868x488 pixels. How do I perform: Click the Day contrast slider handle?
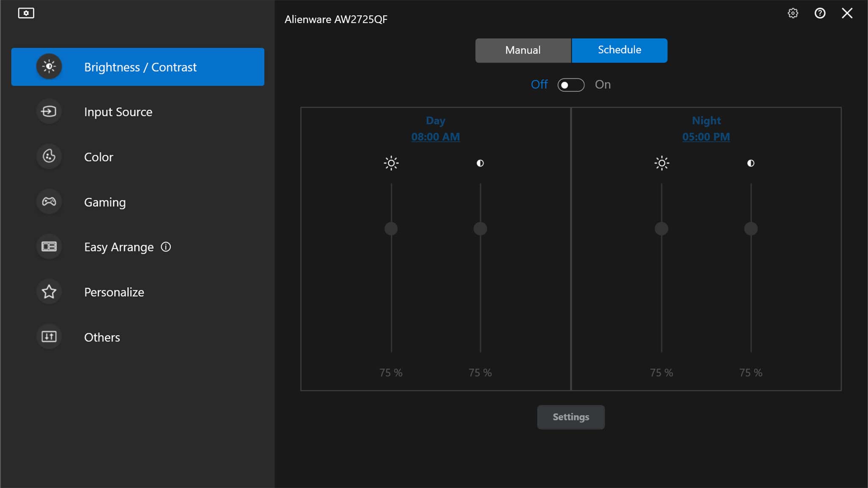pos(481,229)
